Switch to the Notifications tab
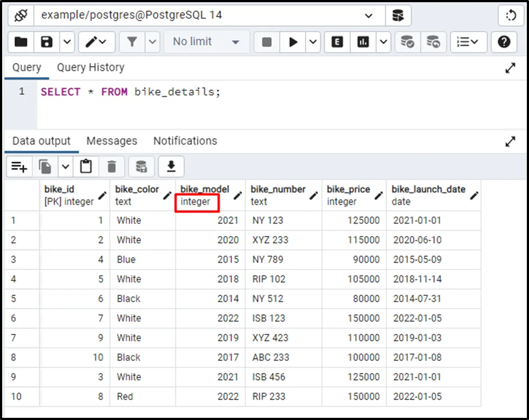The image size is (529, 420). 185,141
